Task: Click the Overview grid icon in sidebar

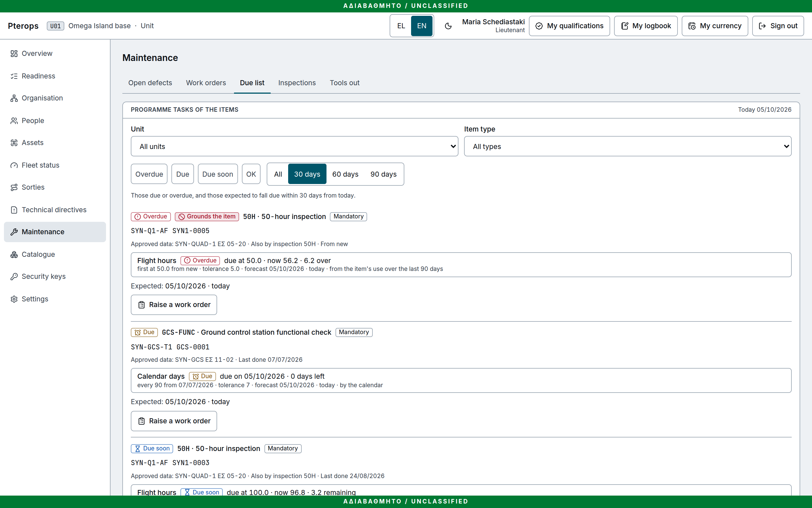Action: pos(14,53)
